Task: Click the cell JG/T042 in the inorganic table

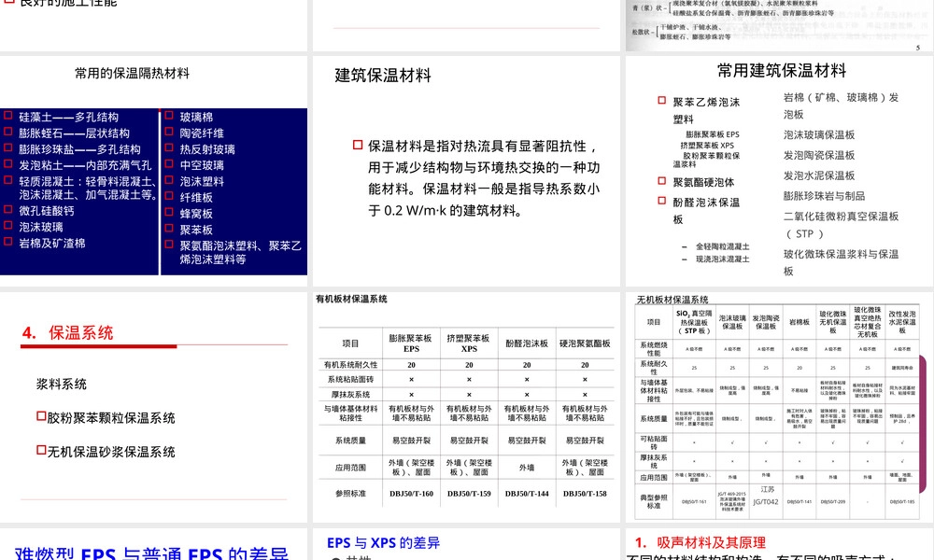Action: (766, 502)
